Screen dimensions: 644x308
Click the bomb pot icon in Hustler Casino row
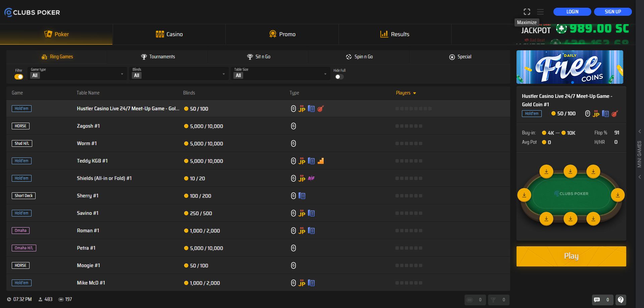320,109
